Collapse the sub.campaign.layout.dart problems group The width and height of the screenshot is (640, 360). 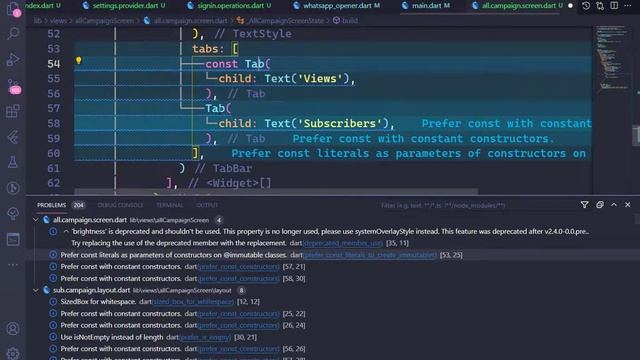pyautogui.click(x=36, y=290)
